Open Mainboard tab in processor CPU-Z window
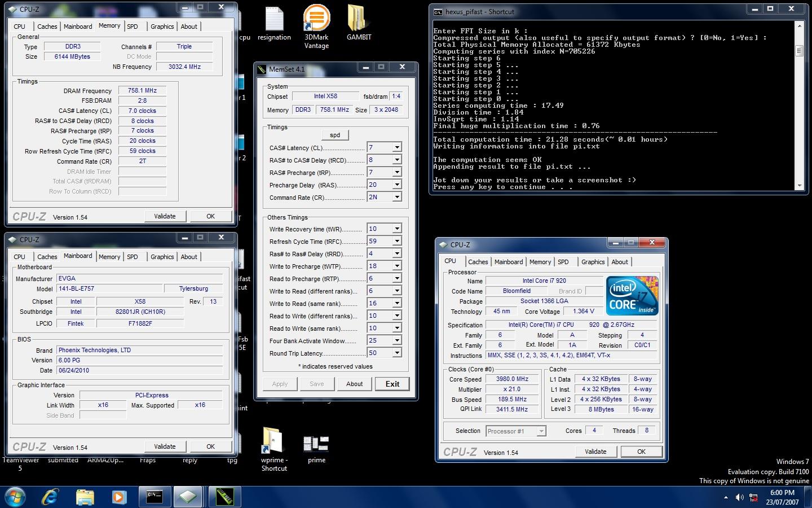The image size is (812, 508). (x=508, y=262)
